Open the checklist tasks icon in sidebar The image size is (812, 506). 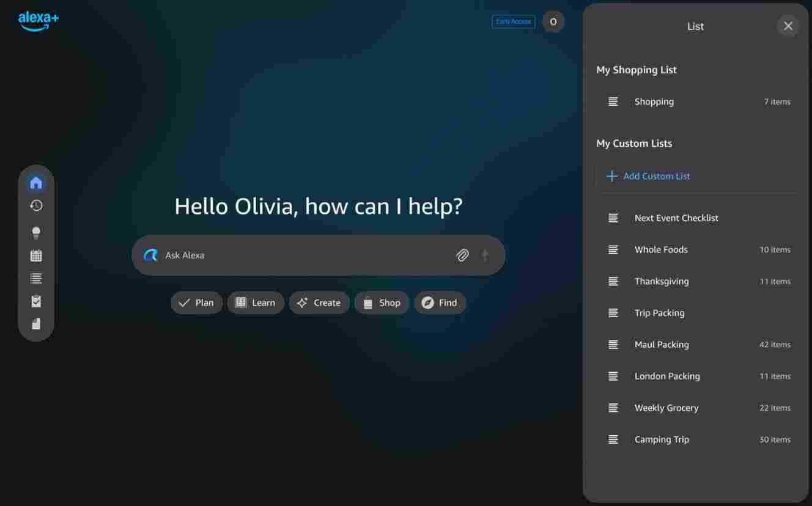point(36,301)
